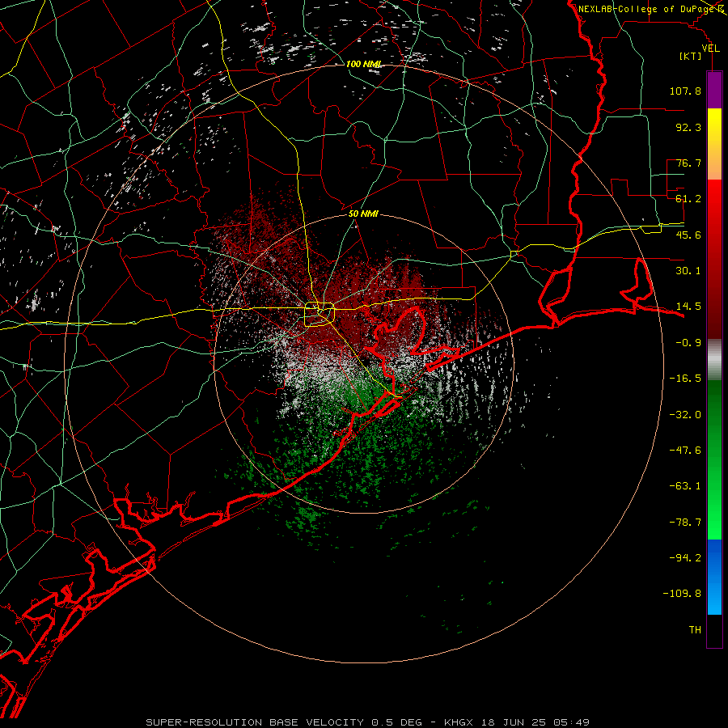
Task: Click the blue segment of the color bar
Action: pyautogui.click(x=714, y=577)
